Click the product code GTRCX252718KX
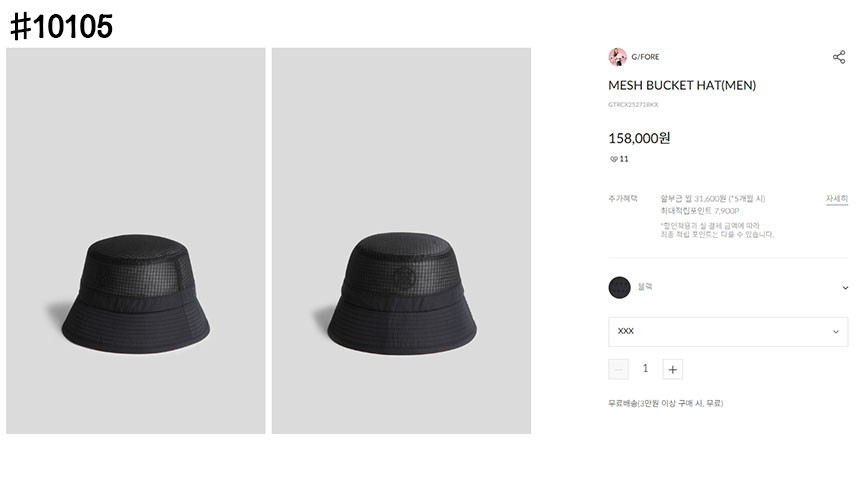Image resolution: width=860 pixels, height=483 pixels. click(x=633, y=105)
